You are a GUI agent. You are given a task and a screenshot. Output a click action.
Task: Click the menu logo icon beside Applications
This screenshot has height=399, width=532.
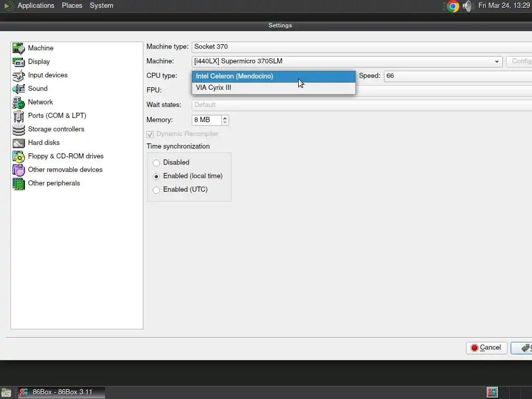click(x=8, y=6)
